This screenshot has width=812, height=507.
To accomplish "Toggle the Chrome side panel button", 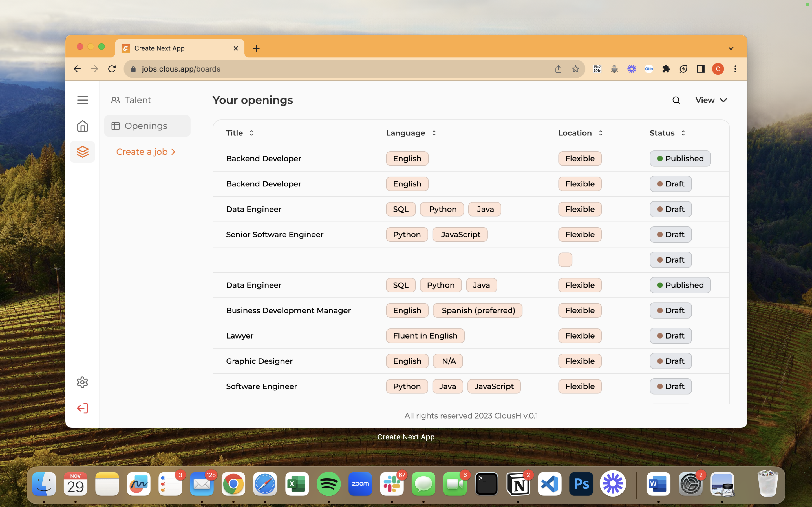I will (701, 69).
